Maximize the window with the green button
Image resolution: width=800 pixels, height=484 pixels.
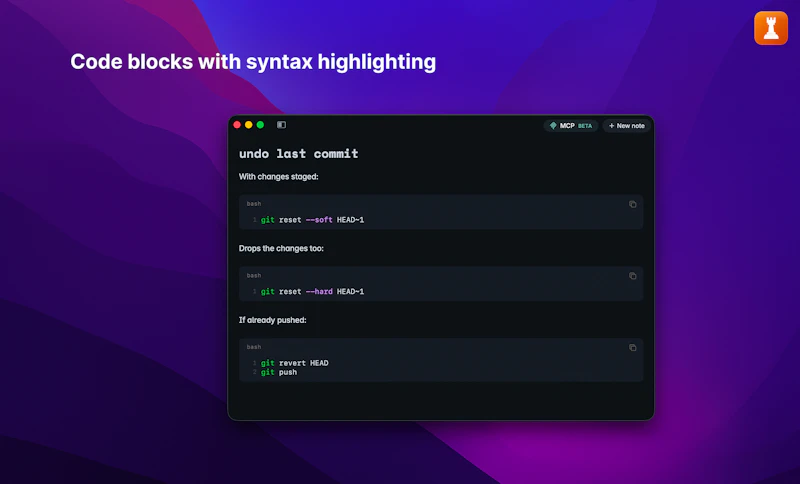pos(260,125)
